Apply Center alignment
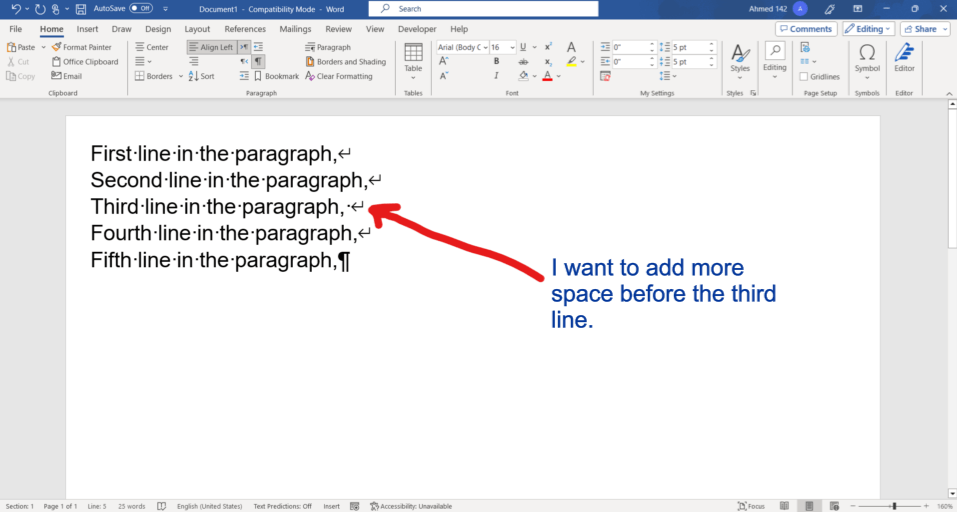Image resolution: width=957 pixels, height=512 pixels. 151,47
